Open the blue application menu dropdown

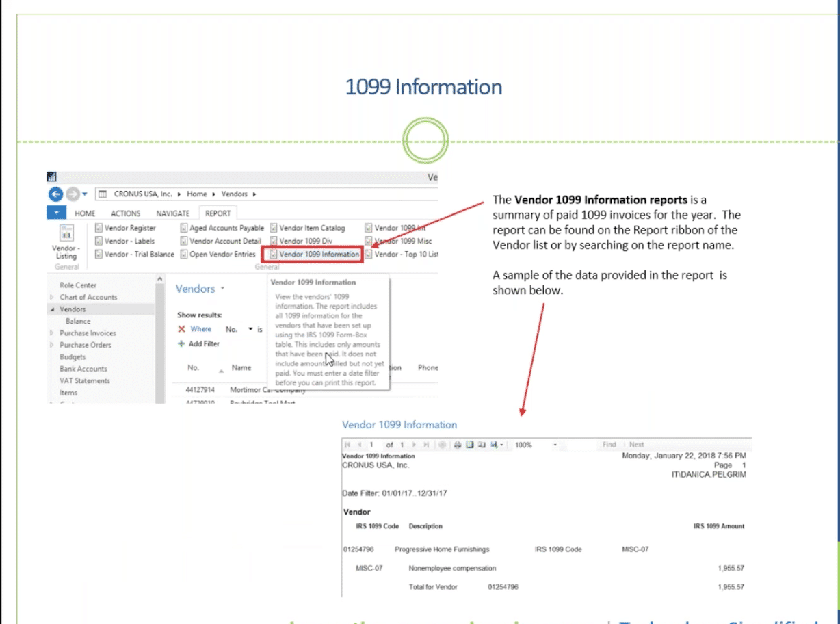55,213
